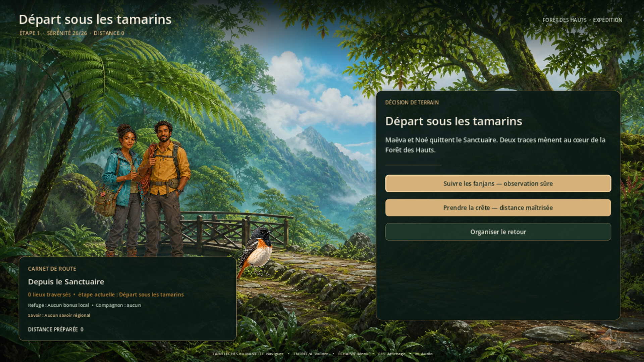Click the F11 Affichage hint
The height and width of the screenshot is (362, 644).
[x=391, y=354]
